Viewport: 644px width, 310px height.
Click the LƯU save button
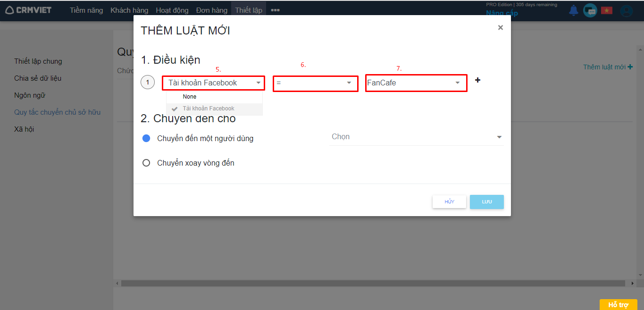(486, 202)
